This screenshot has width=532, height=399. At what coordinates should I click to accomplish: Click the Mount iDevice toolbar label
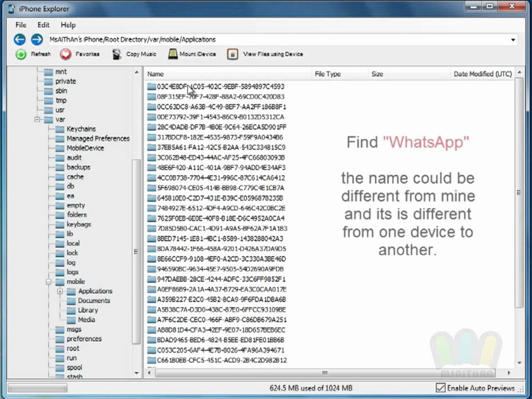198,54
